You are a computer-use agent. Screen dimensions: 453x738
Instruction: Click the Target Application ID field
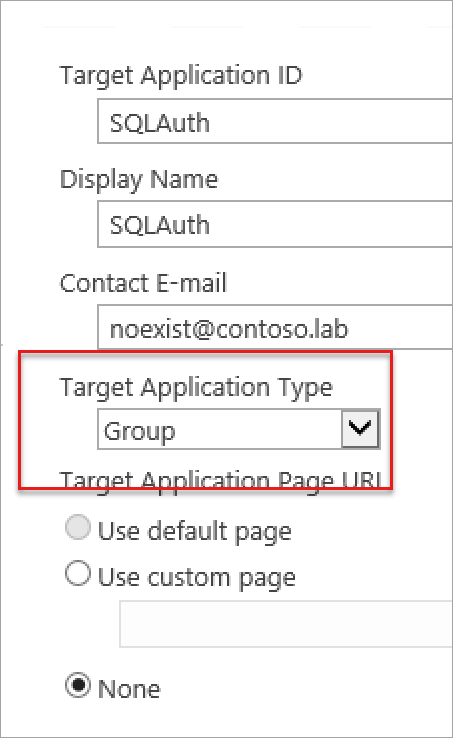[x=275, y=121]
